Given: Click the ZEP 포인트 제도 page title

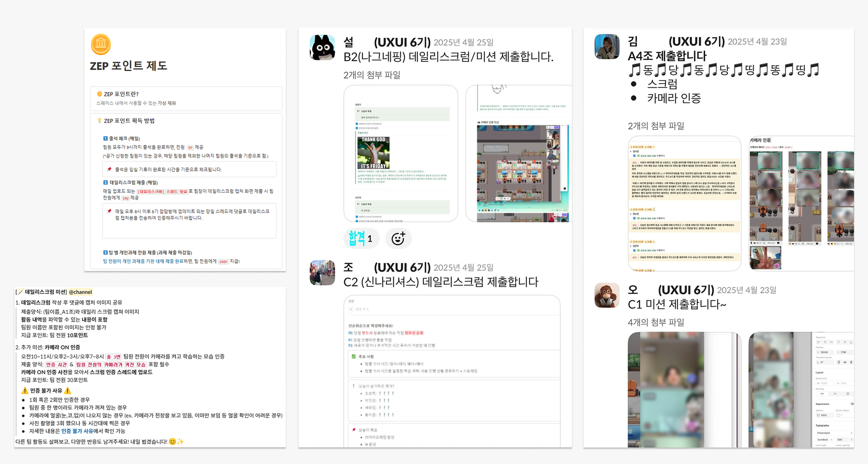Looking at the screenshot, I should pyautogui.click(x=128, y=66).
